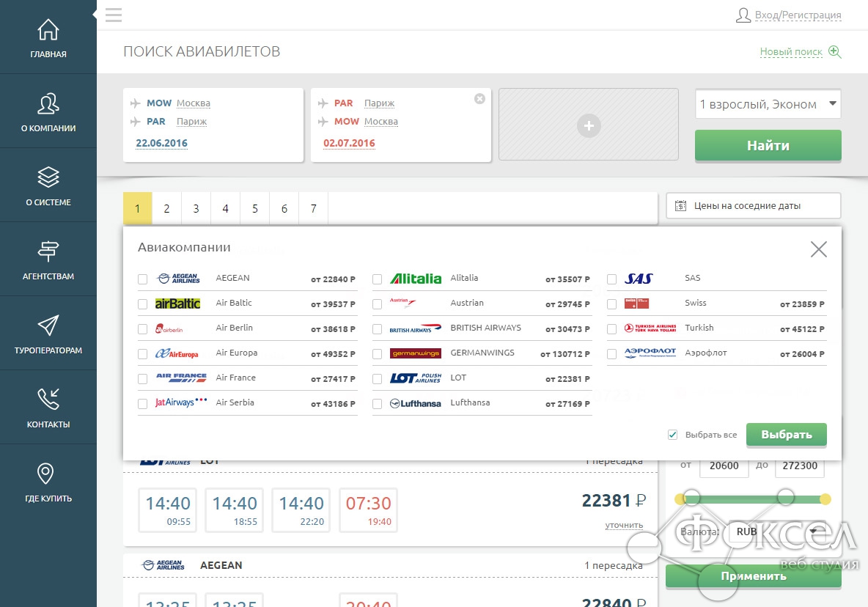This screenshot has height=607, width=868.
Task: Open the hamburger menu icon
Action: [114, 15]
